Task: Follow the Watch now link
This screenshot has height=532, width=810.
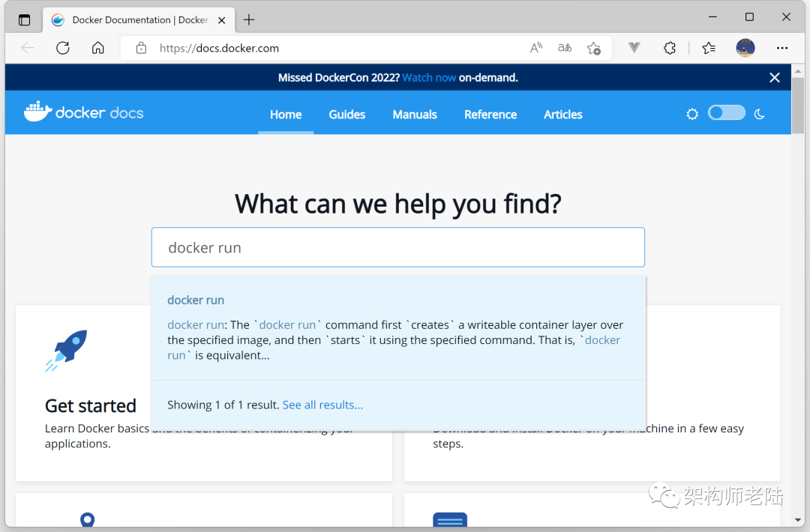Action: 429,78
